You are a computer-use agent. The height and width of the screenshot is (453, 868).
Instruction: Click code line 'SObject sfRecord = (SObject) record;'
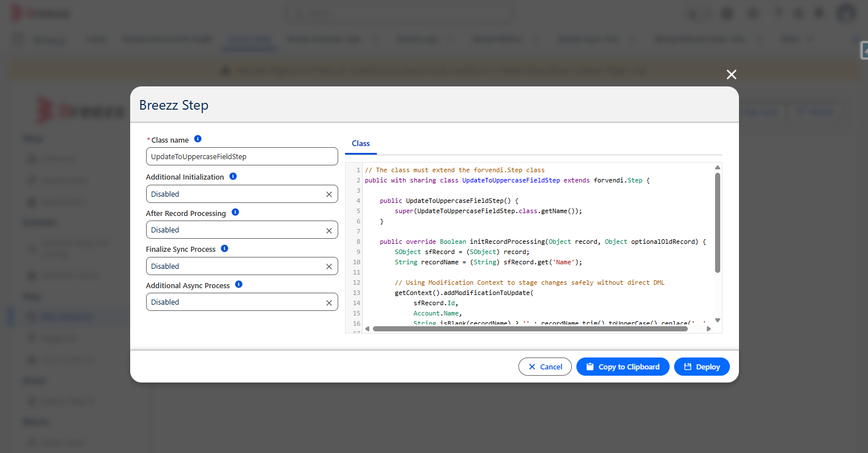(462, 252)
